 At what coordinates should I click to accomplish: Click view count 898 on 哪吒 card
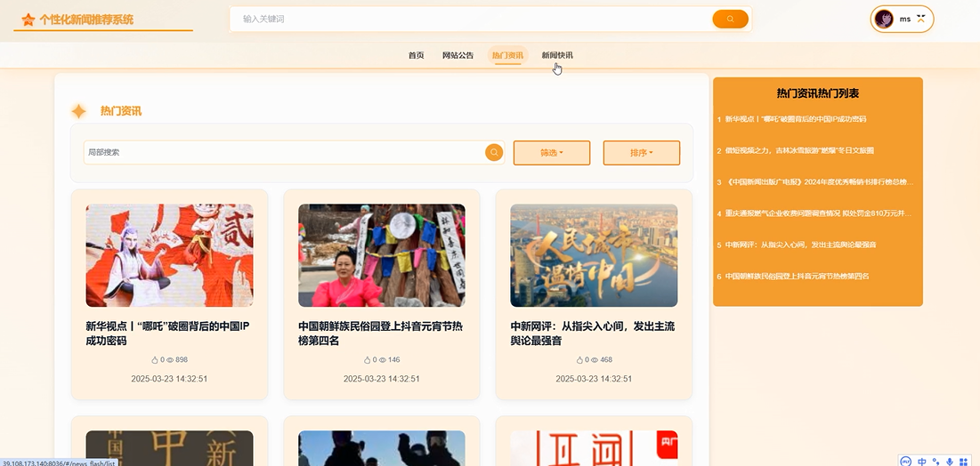coord(182,360)
